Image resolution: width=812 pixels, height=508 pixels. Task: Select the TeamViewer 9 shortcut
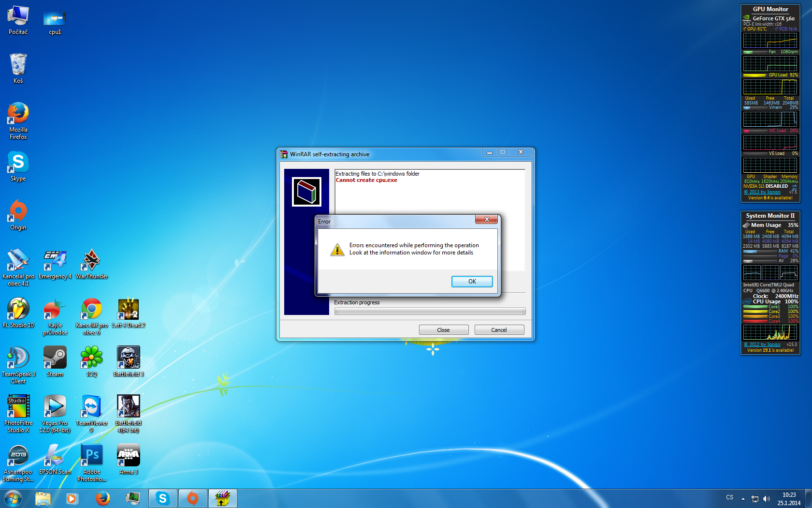tap(91, 414)
